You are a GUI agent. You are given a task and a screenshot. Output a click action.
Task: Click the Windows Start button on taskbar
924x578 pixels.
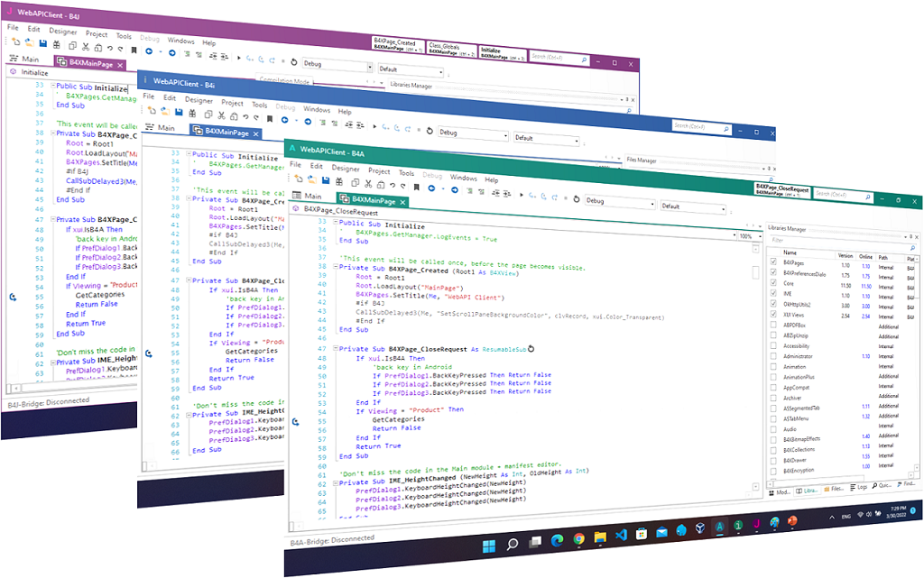pyautogui.click(x=489, y=546)
